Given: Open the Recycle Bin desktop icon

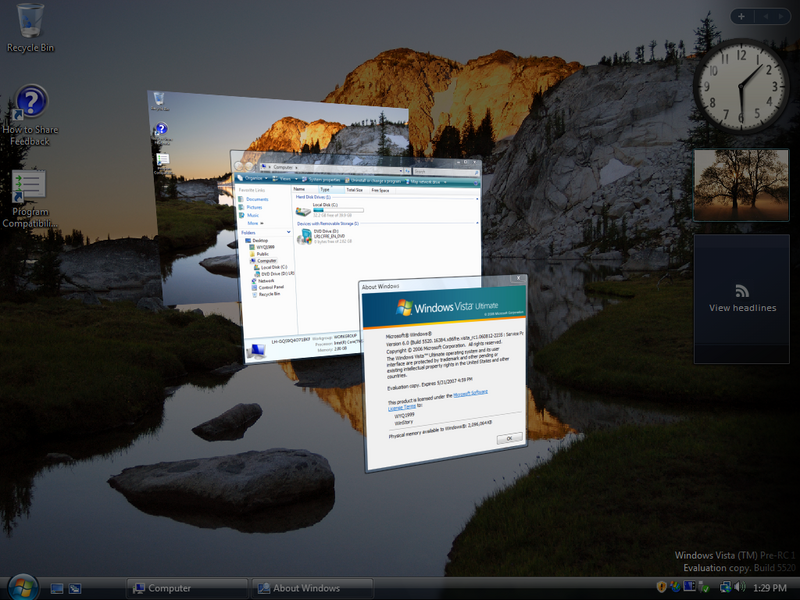Looking at the screenshot, I should coord(30,28).
